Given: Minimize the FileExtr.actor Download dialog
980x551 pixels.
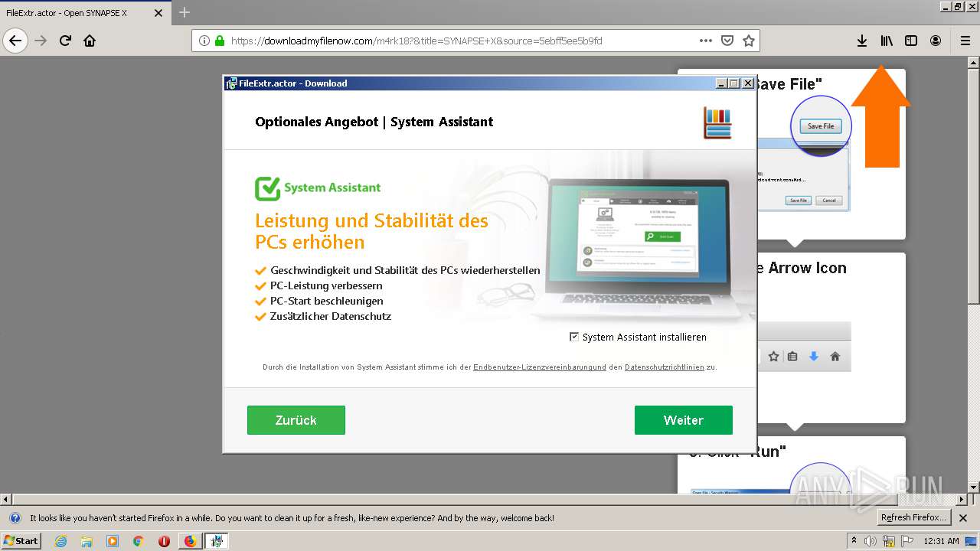Looking at the screenshot, I should click(721, 83).
